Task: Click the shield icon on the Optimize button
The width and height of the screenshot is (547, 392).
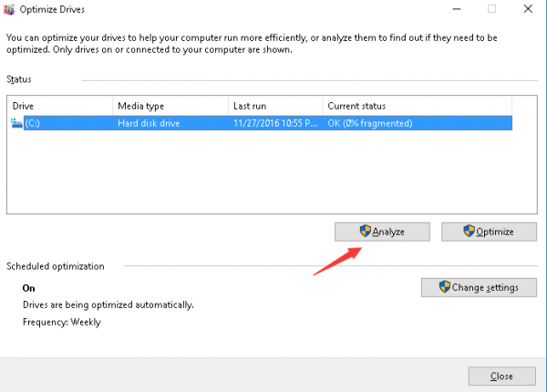Action: [x=470, y=232]
